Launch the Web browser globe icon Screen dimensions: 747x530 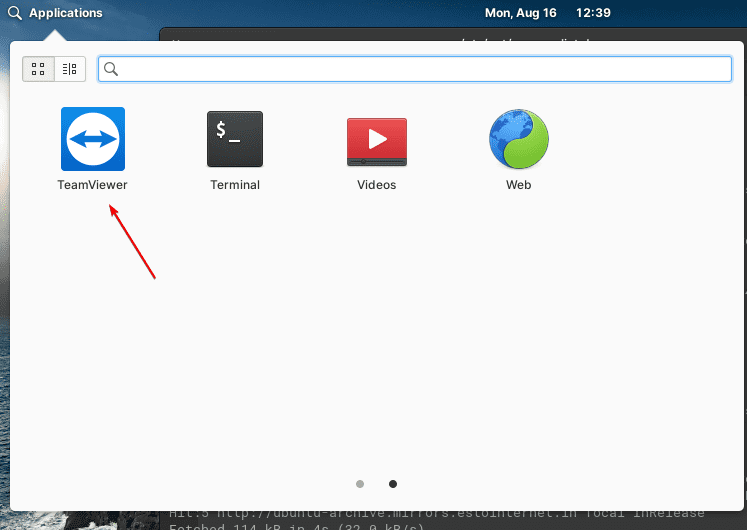pos(519,139)
